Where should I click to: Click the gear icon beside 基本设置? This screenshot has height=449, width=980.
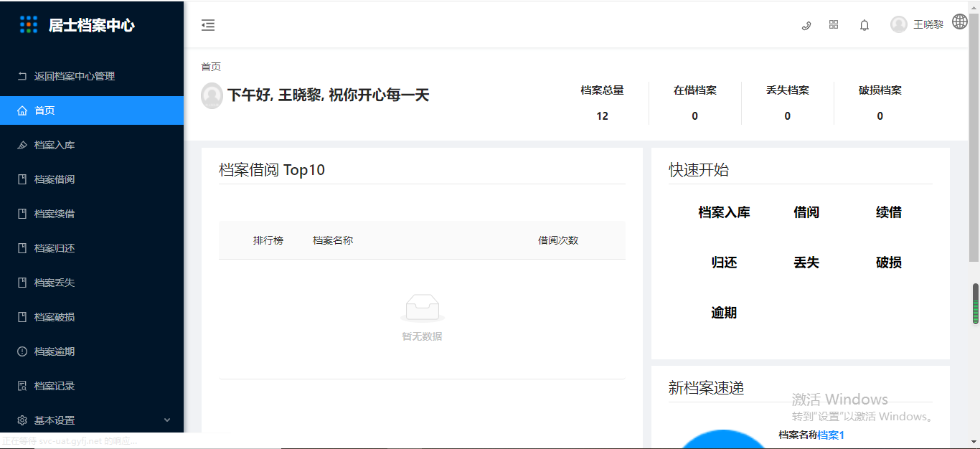click(x=22, y=420)
